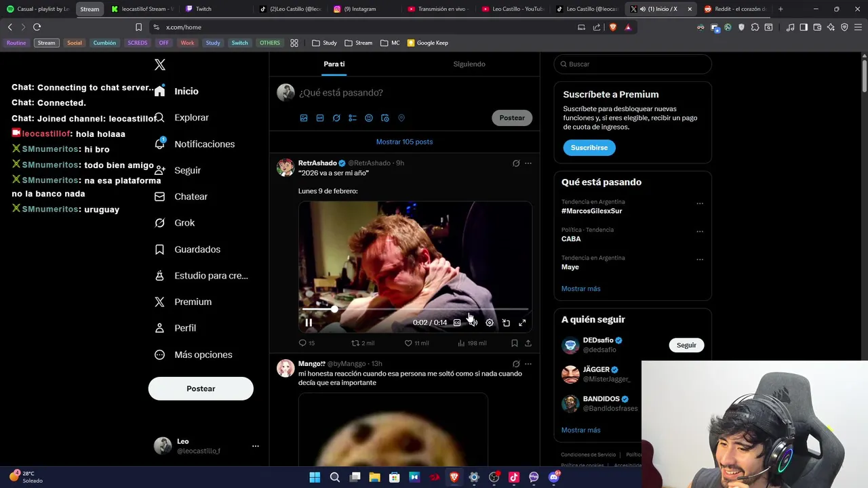View analytics of RetrAshado's post 198 mil
The width and height of the screenshot is (868, 488).
coord(472,343)
